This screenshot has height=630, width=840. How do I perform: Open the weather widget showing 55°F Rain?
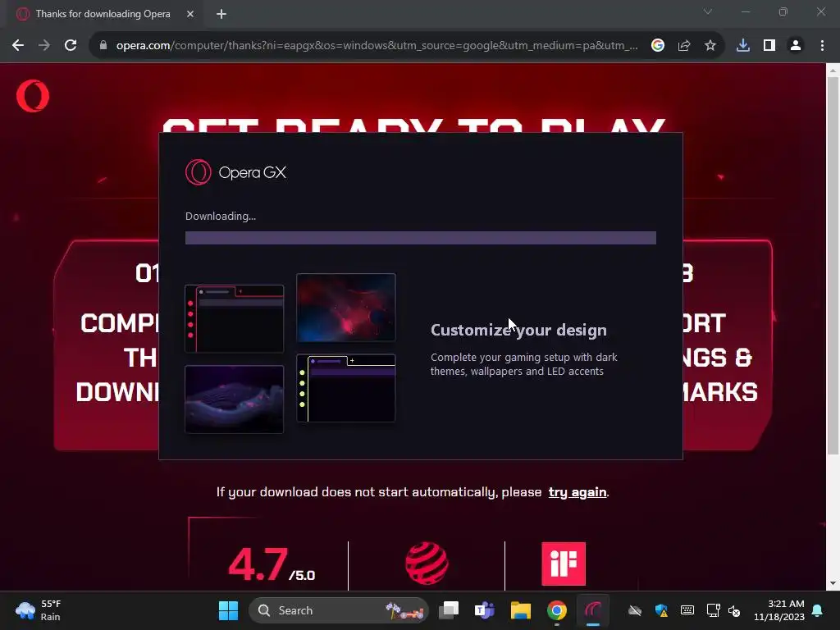tap(39, 610)
